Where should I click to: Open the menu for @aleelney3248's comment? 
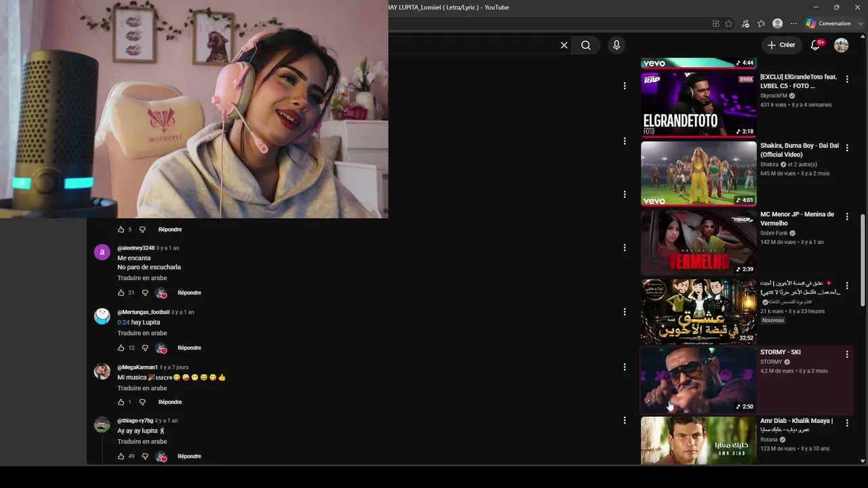[x=625, y=248]
